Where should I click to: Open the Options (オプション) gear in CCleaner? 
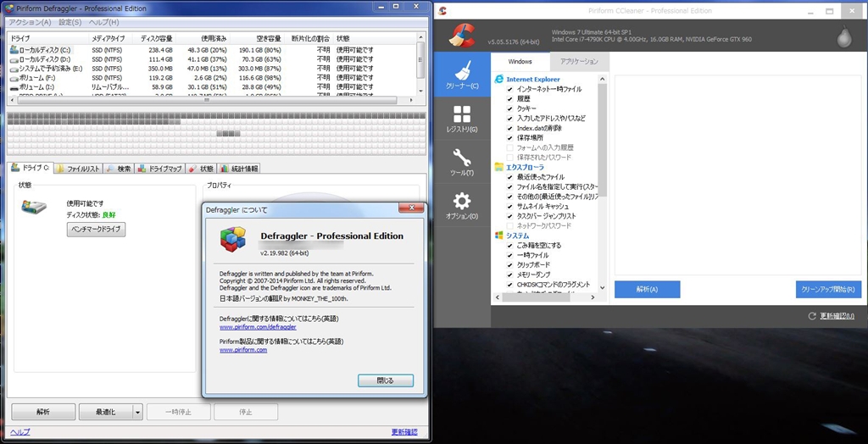pos(462,205)
